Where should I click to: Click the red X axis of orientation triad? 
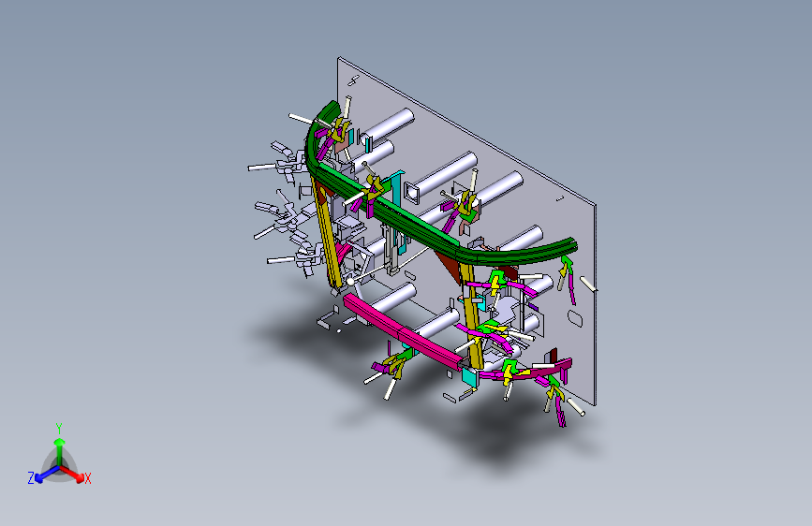point(72,474)
